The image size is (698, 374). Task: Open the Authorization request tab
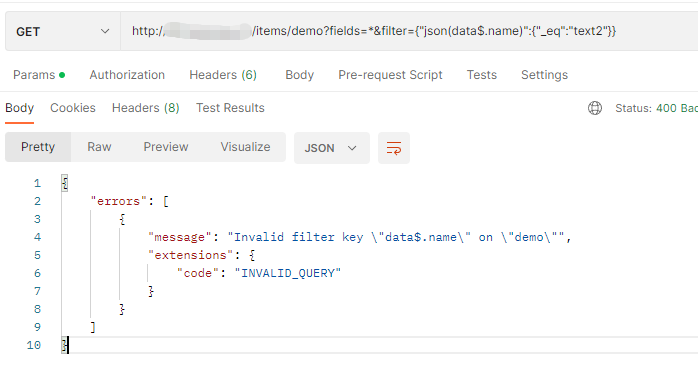(127, 75)
